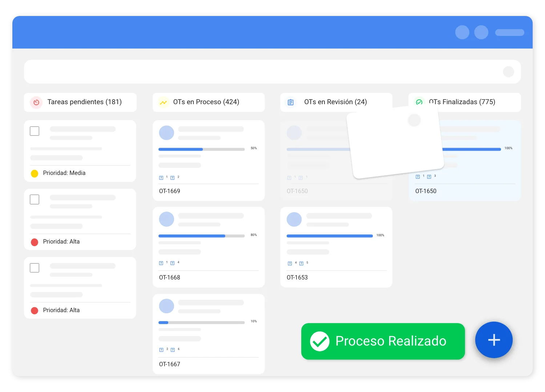The width and height of the screenshot is (545, 392).
Task: Click the blue plus add button
Action: point(494,340)
